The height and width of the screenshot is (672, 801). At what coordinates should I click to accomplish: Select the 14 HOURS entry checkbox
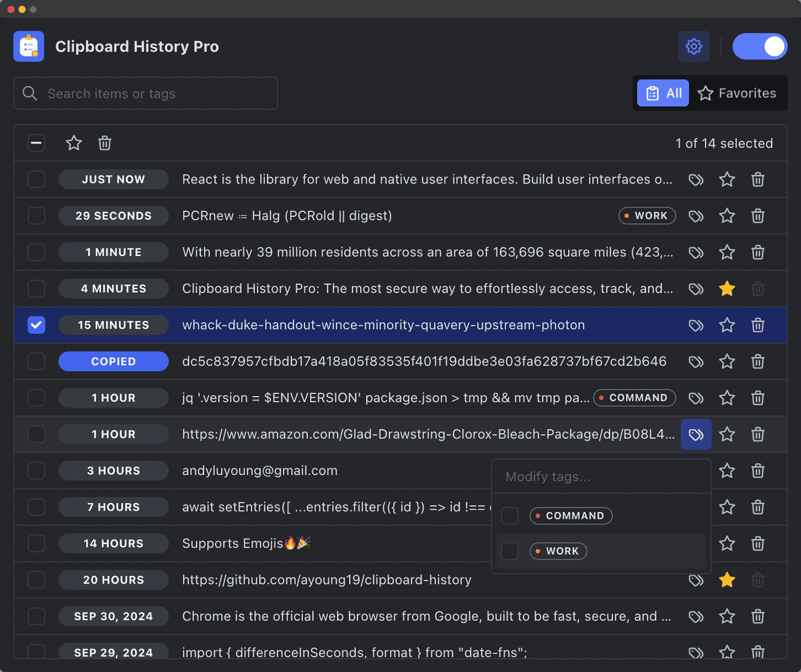pyautogui.click(x=36, y=543)
